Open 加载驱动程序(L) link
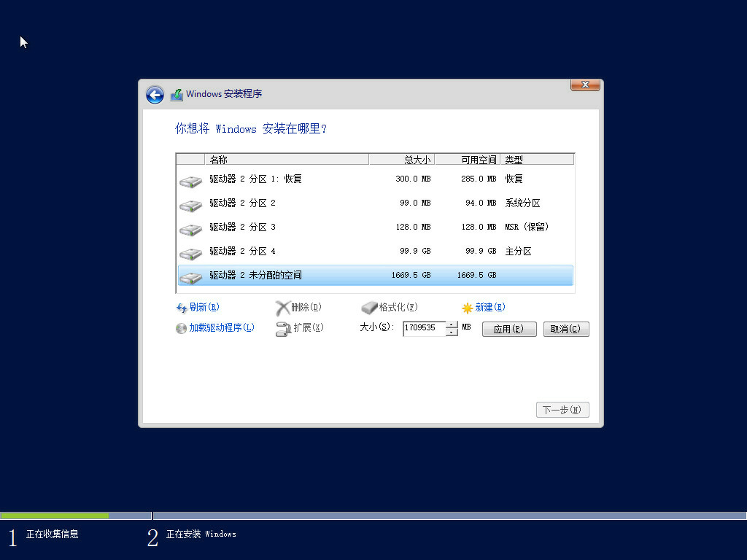Image resolution: width=747 pixels, height=560 pixels. pyautogui.click(x=222, y=327)
